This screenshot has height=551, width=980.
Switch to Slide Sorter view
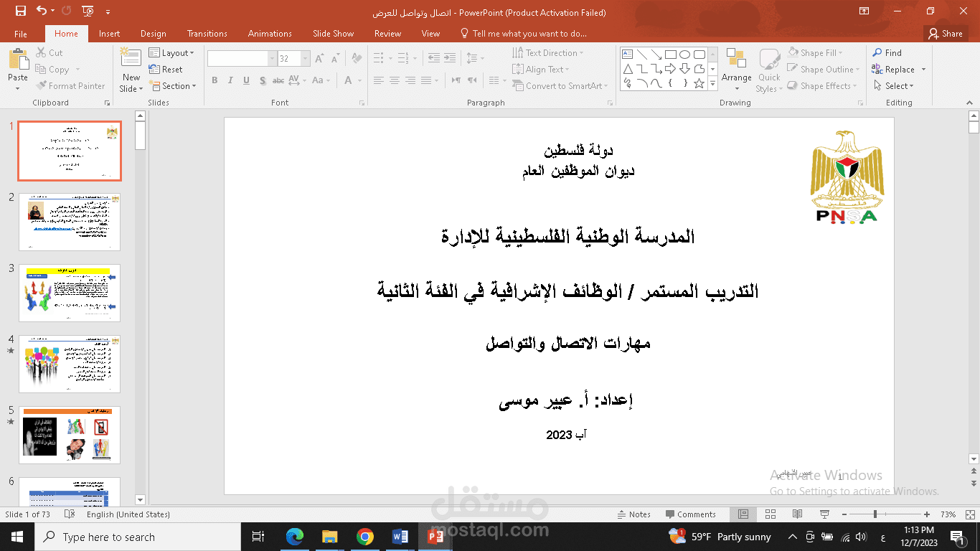[771, 514]
